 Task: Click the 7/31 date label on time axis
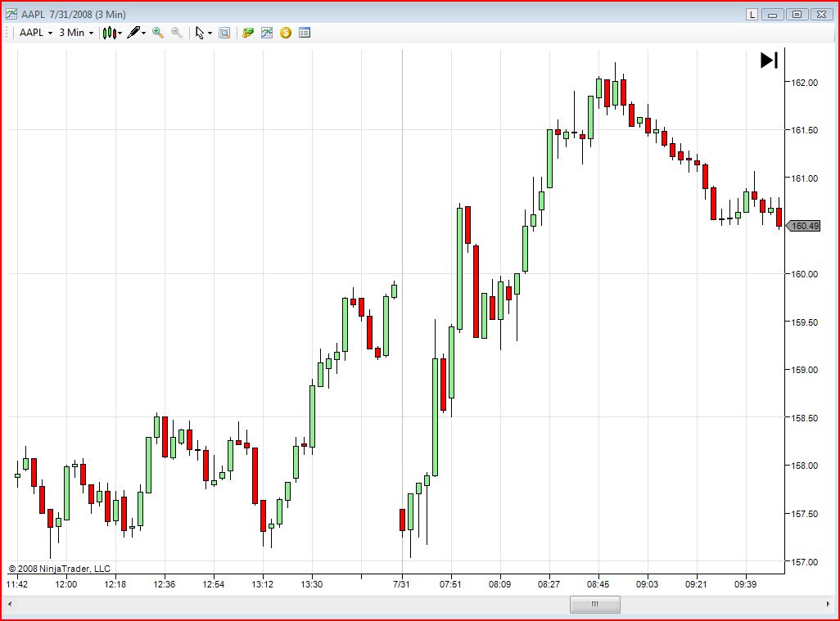(401, 584)
